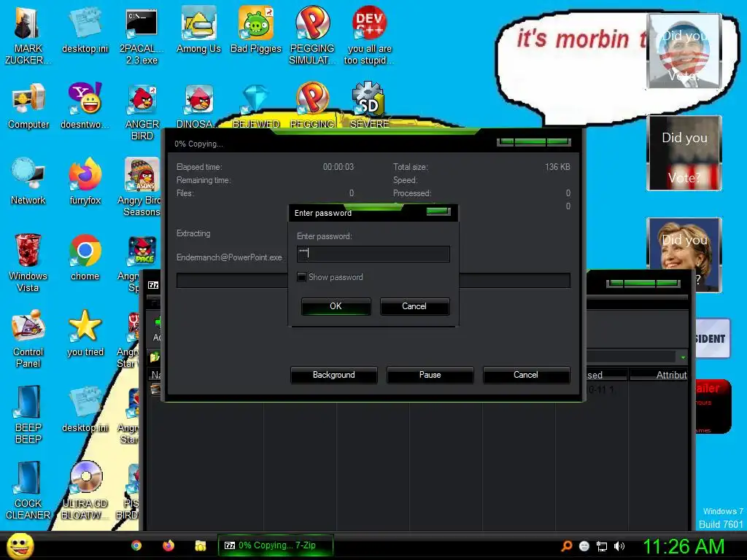Open the MARK ZUCKER desktop icon
Image resolution: width=747 pixels, height=560 pixels.
(x=28, y=35)
